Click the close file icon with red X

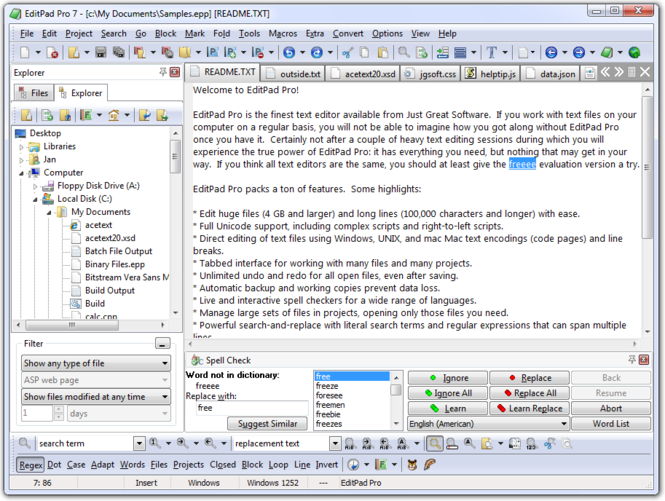[53, 52]
